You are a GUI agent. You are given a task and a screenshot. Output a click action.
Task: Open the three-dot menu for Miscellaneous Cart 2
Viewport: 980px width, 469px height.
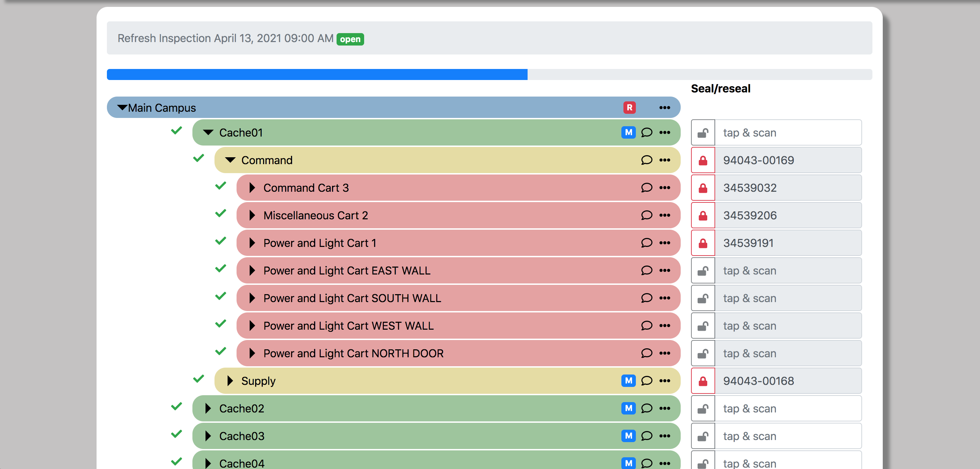click(x=664, y=215)
